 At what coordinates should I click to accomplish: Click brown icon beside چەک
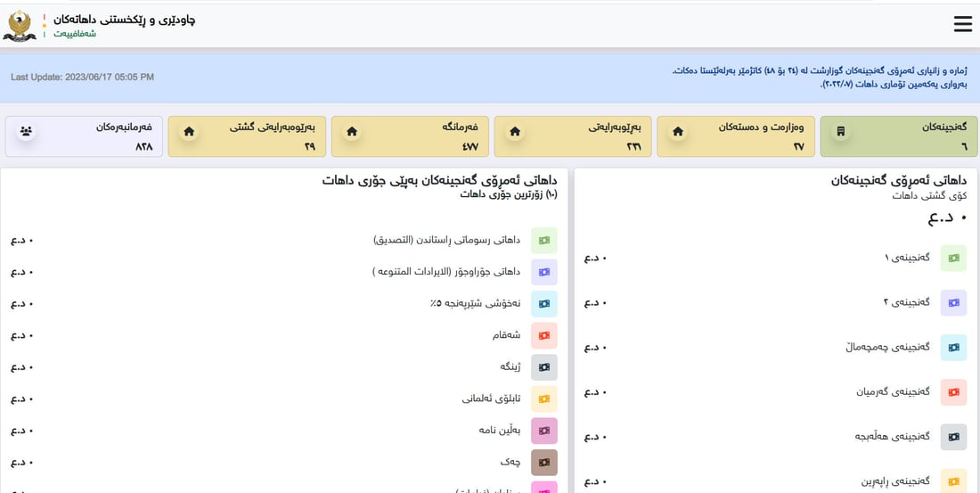click(544, 463)
